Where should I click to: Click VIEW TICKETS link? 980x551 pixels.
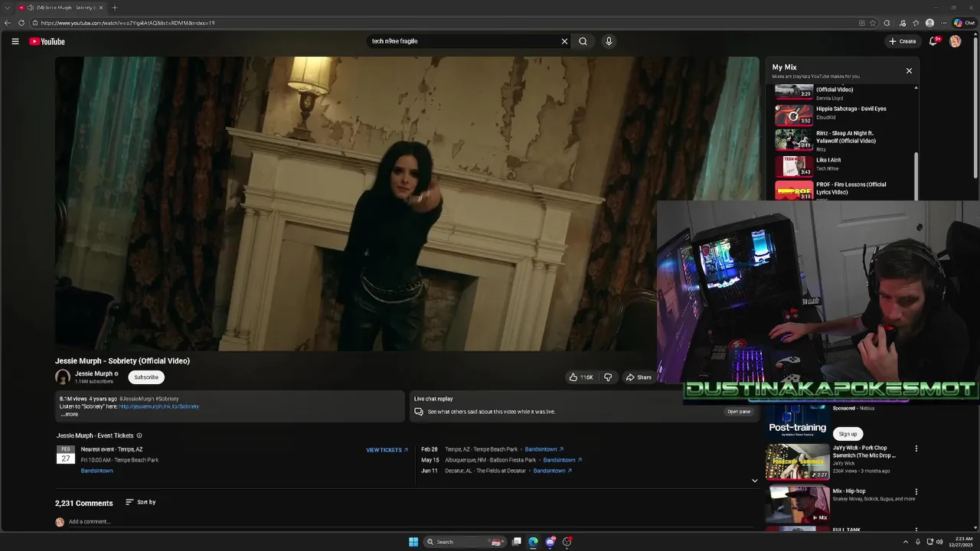pos(387,450)
